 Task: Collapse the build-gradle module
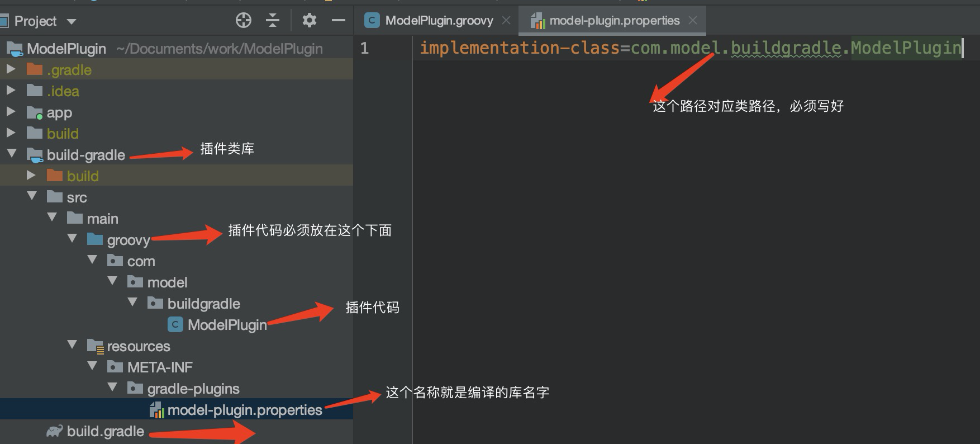pos(11,153)
